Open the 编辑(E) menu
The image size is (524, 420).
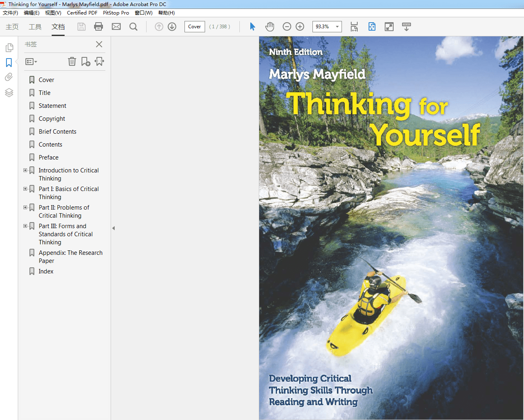tap(31, 13)
